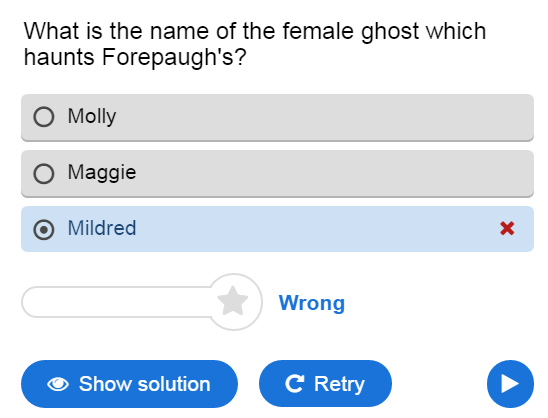Viewport: 548px width, 418px height.
Task: Select the Molly radio button
Action: 44,117
